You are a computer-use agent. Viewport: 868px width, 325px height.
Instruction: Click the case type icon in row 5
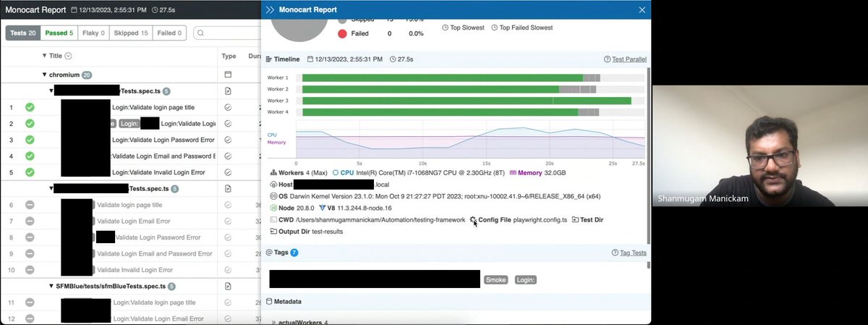click(228, 172)
